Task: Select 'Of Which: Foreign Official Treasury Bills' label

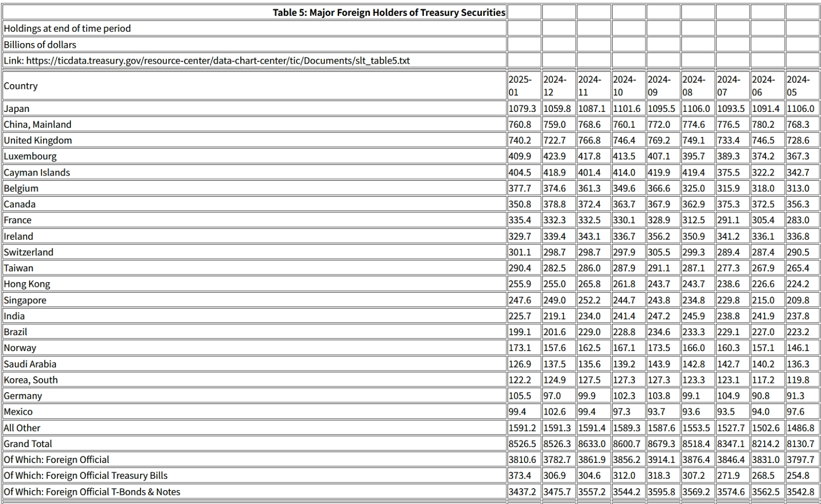Action: (86, 475)
